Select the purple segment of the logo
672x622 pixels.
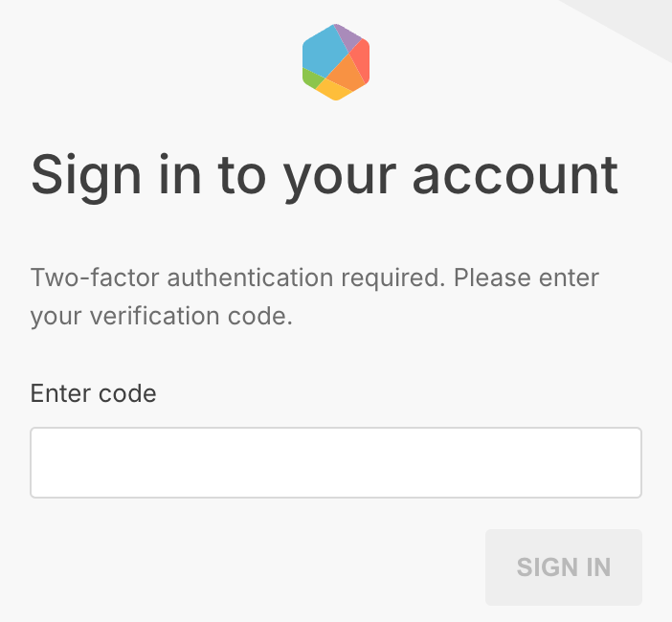(348, 36)
